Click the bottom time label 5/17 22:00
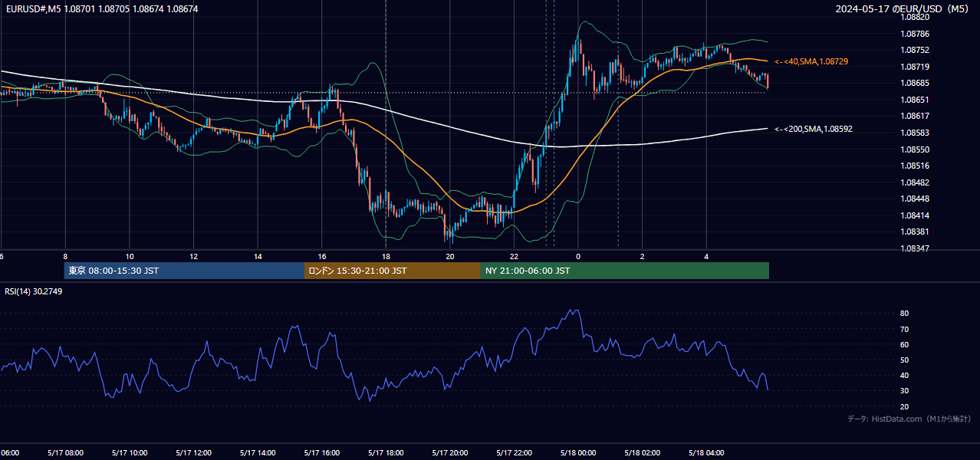The width and height of the screenshot is (980, 460). click(515, 453)
